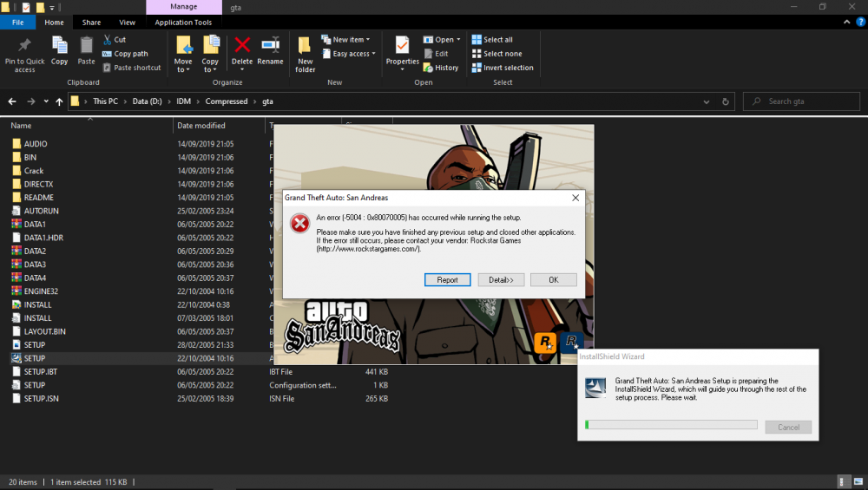Close the Grand Theft Auto error dialog
Image resolution: width=868 pixels, height=490 pixels.
coord(575,198)
